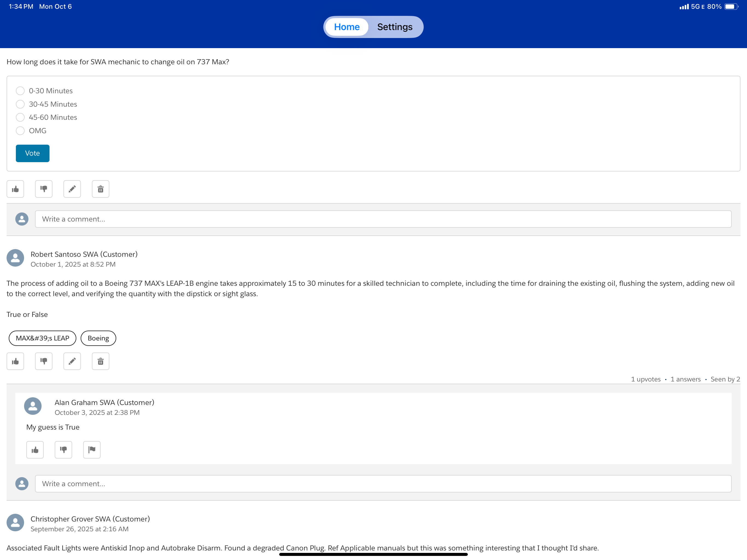Select the 0-30 Minutes option
747x560 pixels.
[20, 91]
